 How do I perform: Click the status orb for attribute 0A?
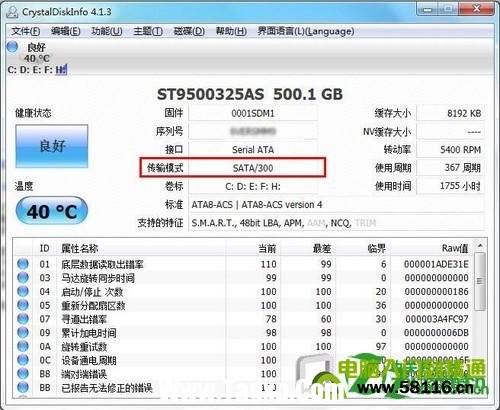[23, 346]
